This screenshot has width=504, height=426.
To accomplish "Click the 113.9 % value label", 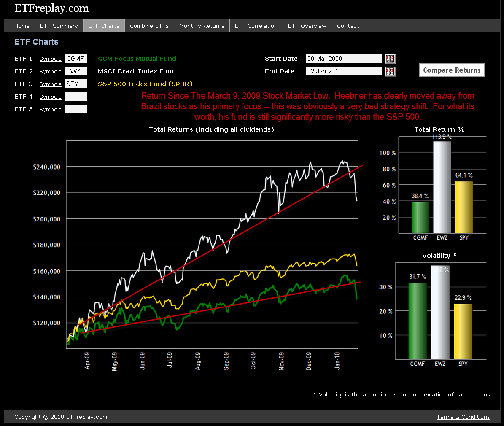I will [x=442, y=137].
